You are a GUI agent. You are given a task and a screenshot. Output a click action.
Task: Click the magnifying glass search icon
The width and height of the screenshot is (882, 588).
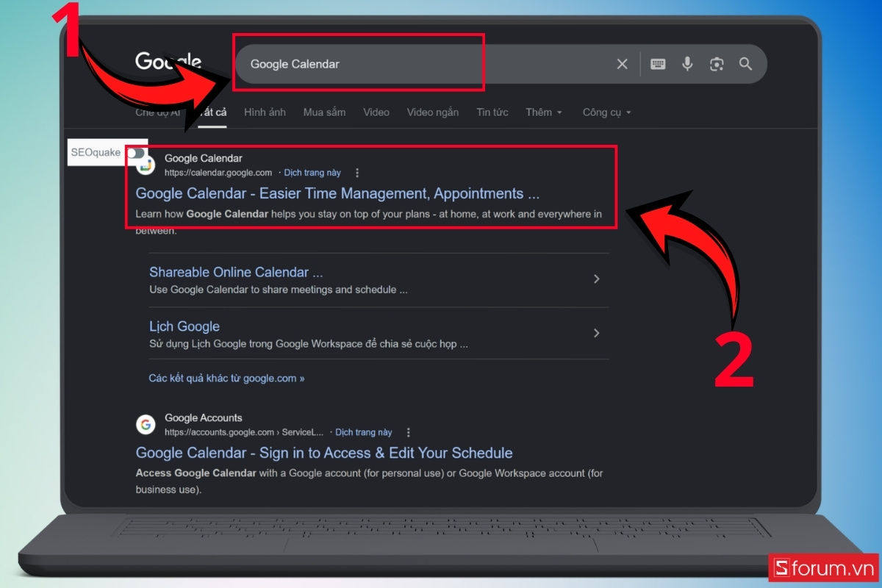coord(745,64)
